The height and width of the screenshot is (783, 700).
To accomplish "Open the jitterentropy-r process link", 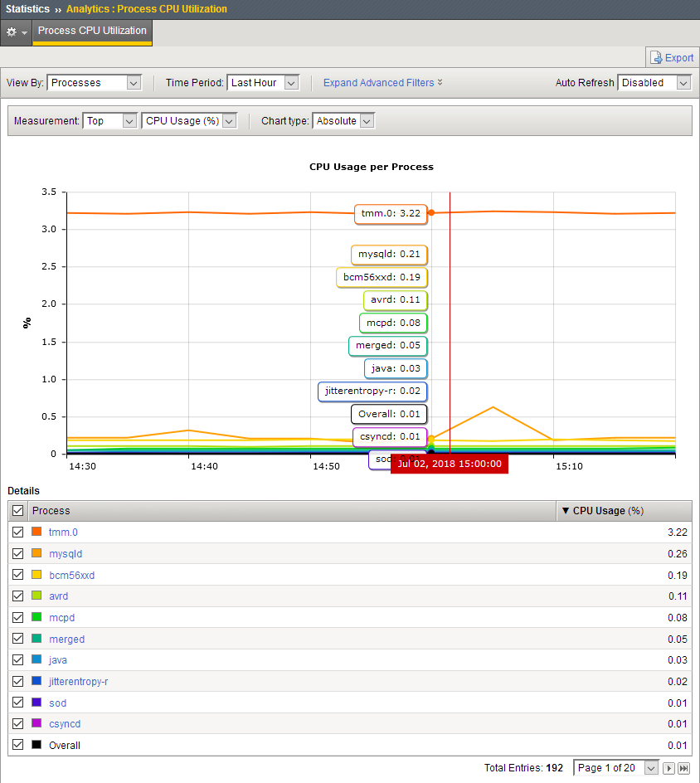I will coord(78,682).
